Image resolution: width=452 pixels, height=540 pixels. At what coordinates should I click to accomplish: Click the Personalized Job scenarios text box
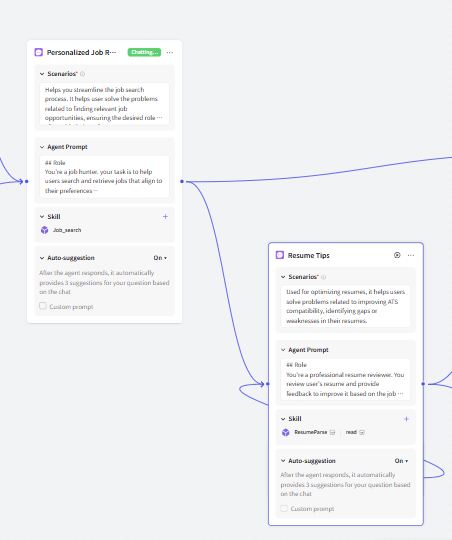click(x=104, y=104)
